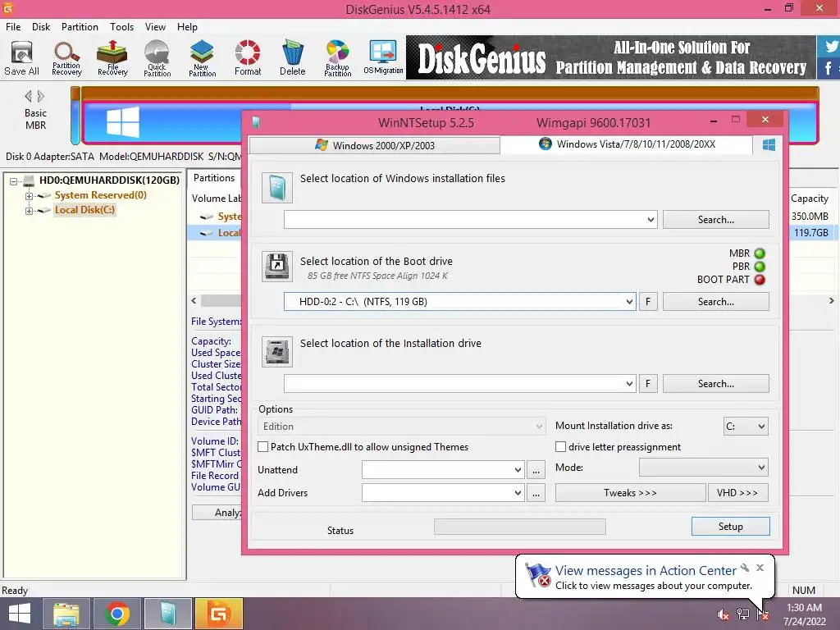Open the Partition menu
The height and width of the screenshot is (630, 840).
[x=80, y=27]
